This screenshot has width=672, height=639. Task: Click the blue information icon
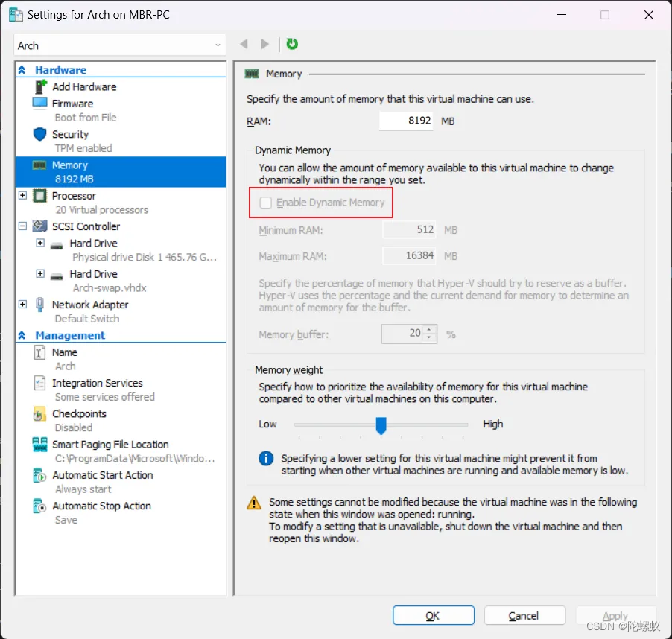266,458
